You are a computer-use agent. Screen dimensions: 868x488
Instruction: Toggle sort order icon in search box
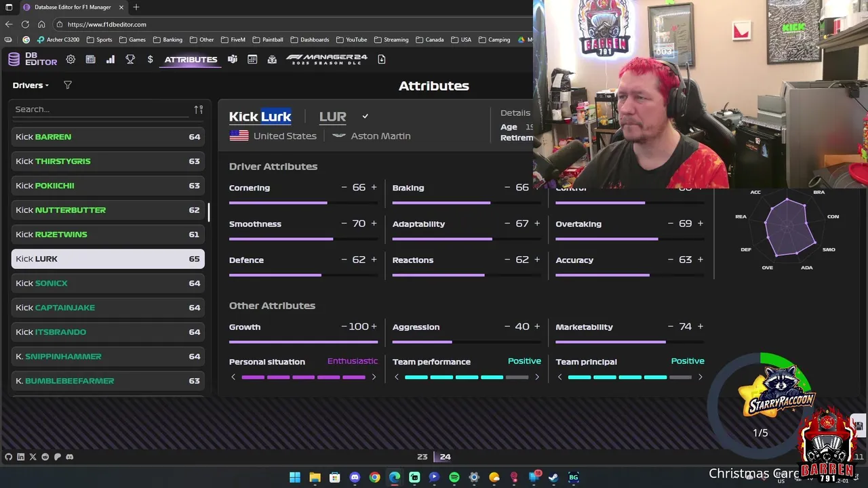coord(198,109)
